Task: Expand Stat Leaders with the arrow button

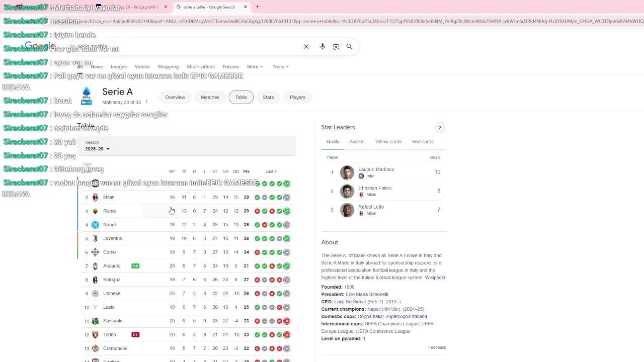Action: pyautogui.click(x=440, y=127)
